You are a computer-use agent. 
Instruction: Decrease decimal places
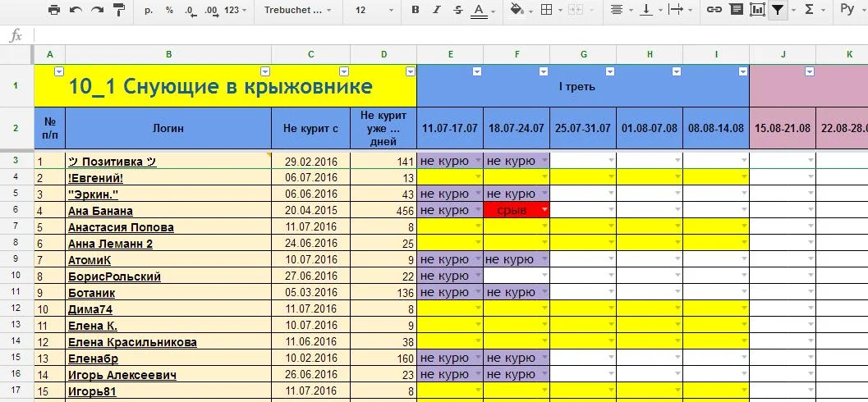191,10
